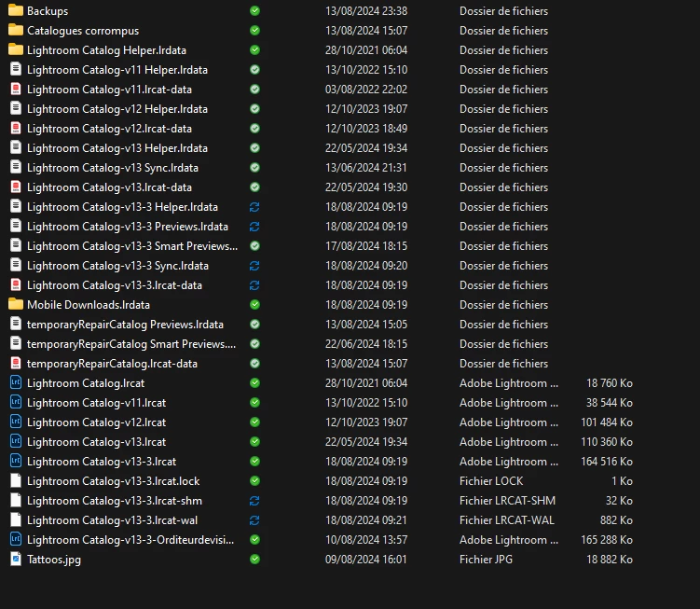Click size 18 760 Ko
The height and width of the screenshot is (609, 700).
[x=610, y=383]
